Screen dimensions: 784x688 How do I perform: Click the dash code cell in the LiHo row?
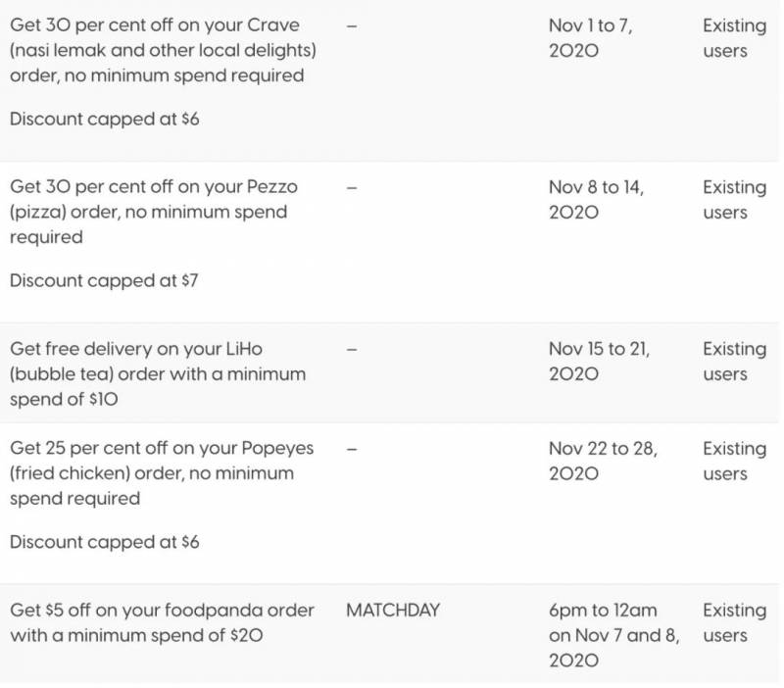(353, 349)
